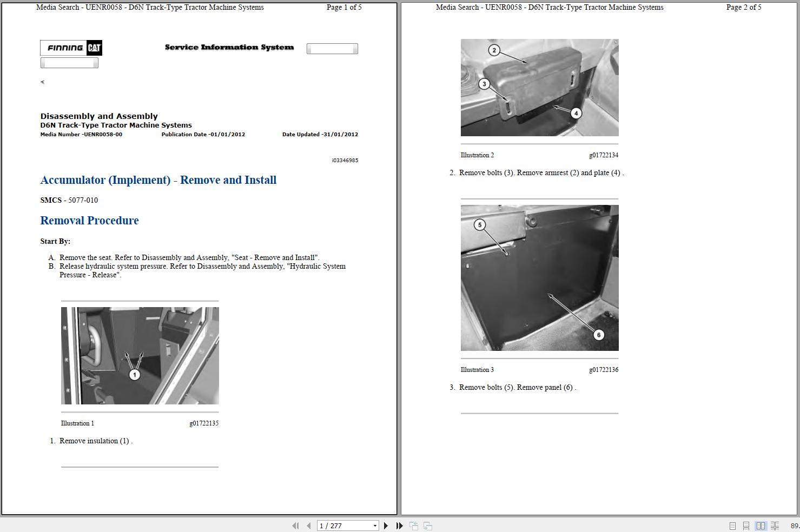Go to the first page
The width and height of the screenshot is (800, 532).
point(295,526)
